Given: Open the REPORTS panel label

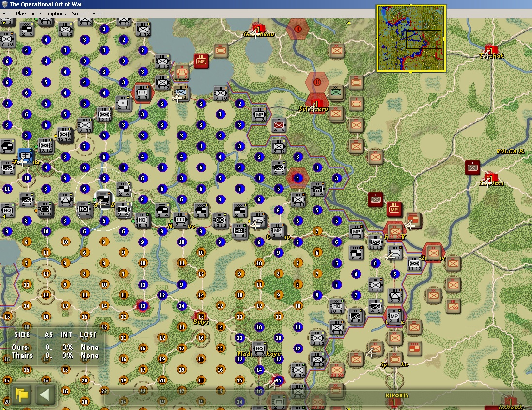Looking at the screenshot, I should (397, 395).
